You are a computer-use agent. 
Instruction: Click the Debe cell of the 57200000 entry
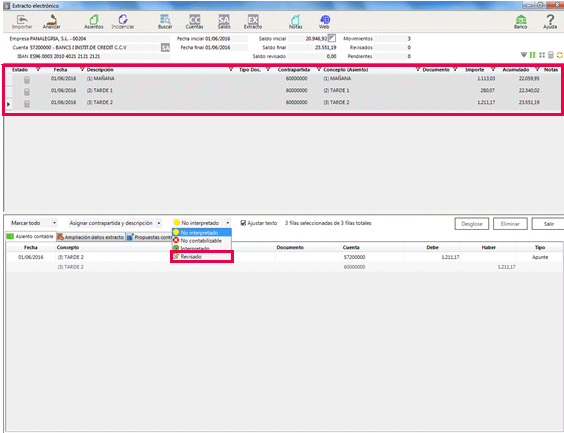[432, 257]
